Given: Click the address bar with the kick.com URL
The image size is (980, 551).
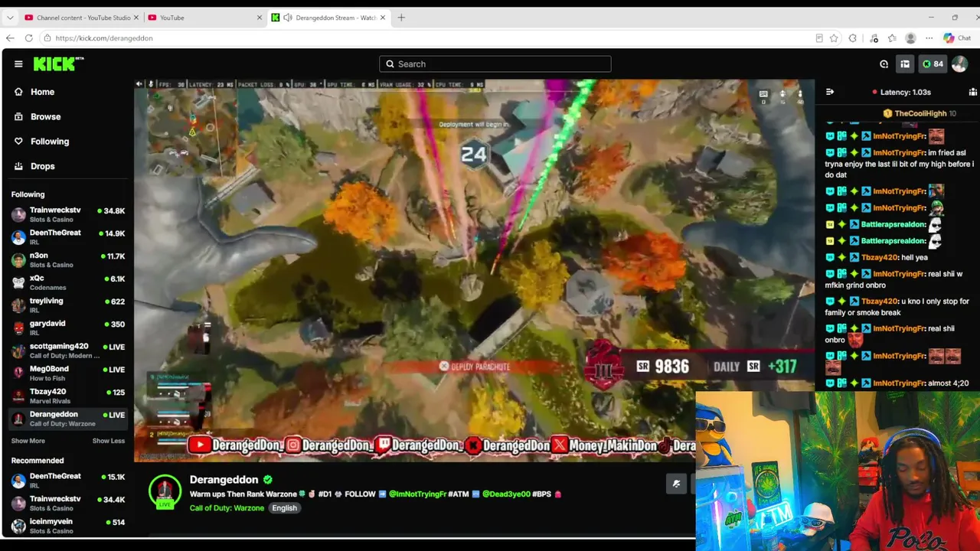Looking at the screenshot, I should 433,38.
